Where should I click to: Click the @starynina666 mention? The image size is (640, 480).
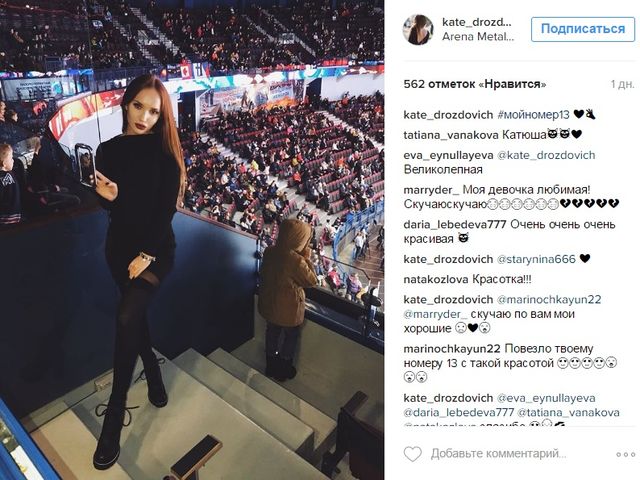[536, 259]
